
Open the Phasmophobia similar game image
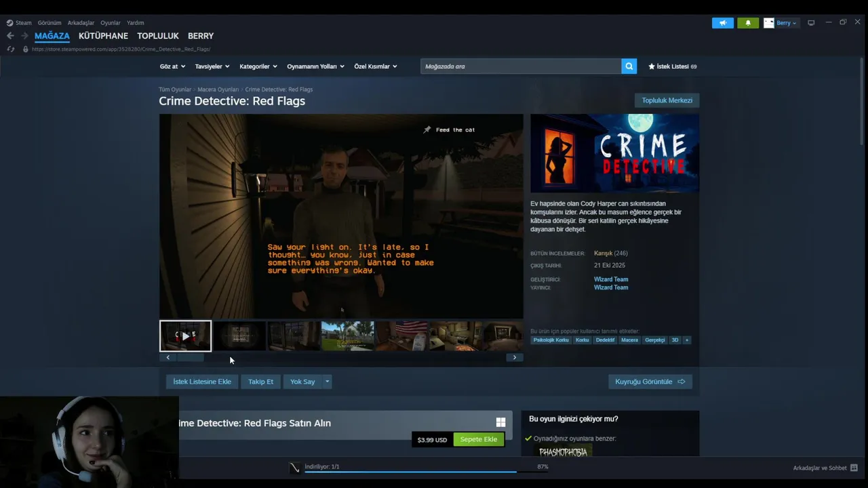564,451
